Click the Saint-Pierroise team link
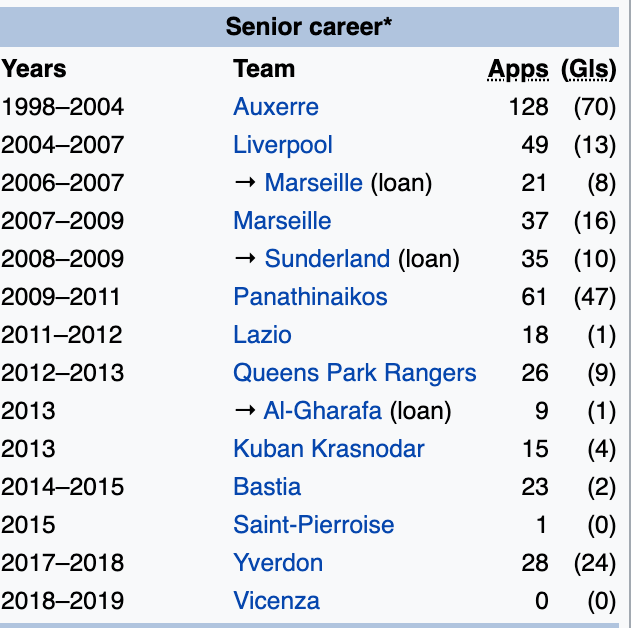The width and height of the screenshot is (633, 628). (x=313, y=525)
